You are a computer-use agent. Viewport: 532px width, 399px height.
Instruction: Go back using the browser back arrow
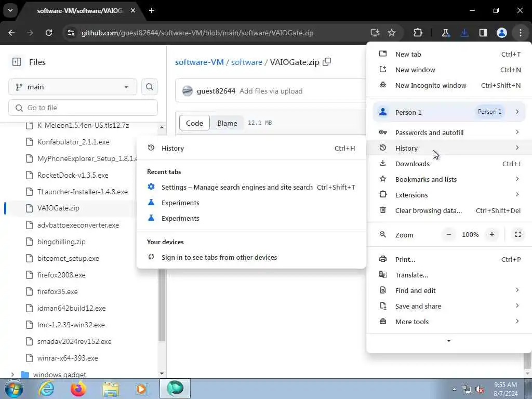(11, 33)
